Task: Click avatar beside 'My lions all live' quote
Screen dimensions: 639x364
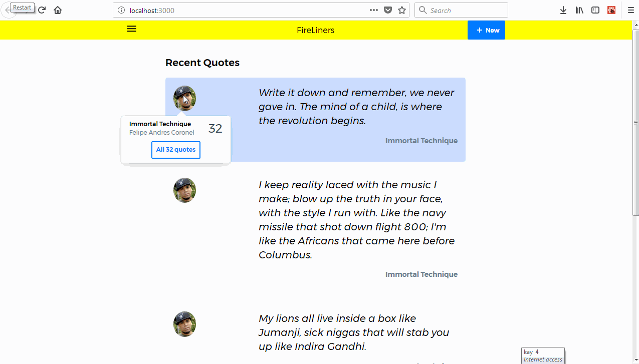Action: click(x=184, y=324)
